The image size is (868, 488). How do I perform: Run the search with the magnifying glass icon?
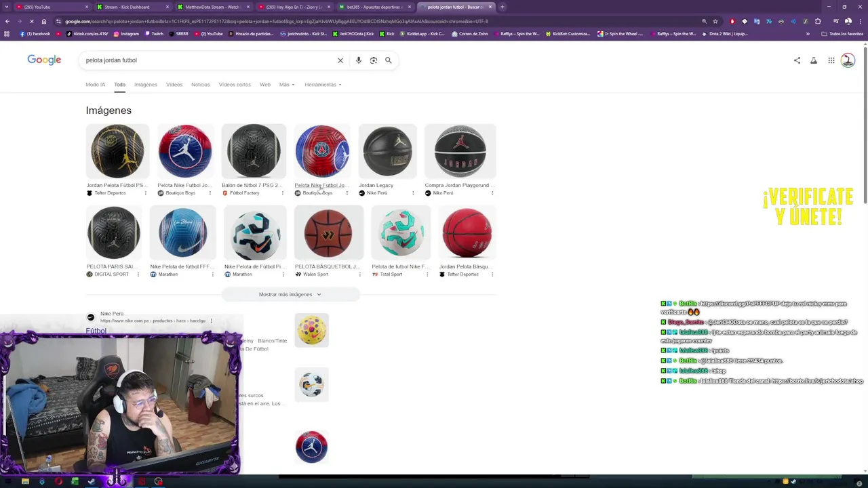tap(389, 60)
